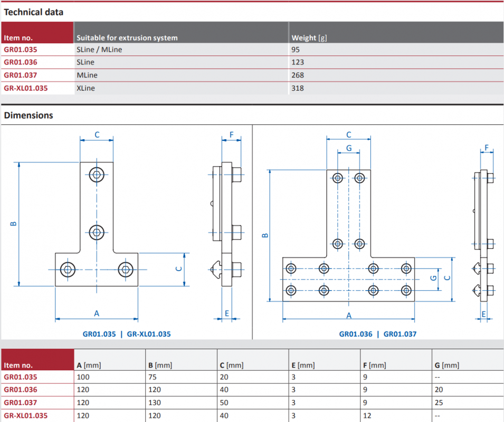Viewport: 504px width, 422px height.
Task: Click GR01.037 in the technical data table
Action: click(x=21, y=75)
